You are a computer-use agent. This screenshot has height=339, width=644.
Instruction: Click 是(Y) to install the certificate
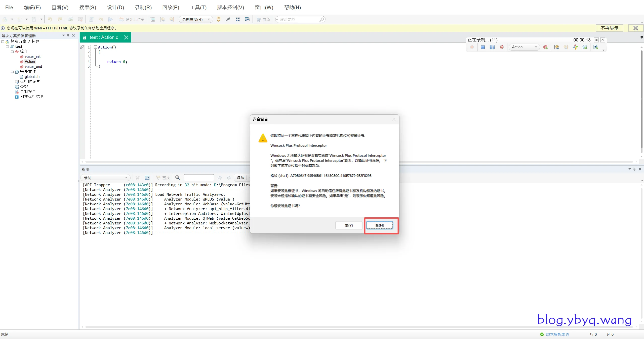point(348,225)
